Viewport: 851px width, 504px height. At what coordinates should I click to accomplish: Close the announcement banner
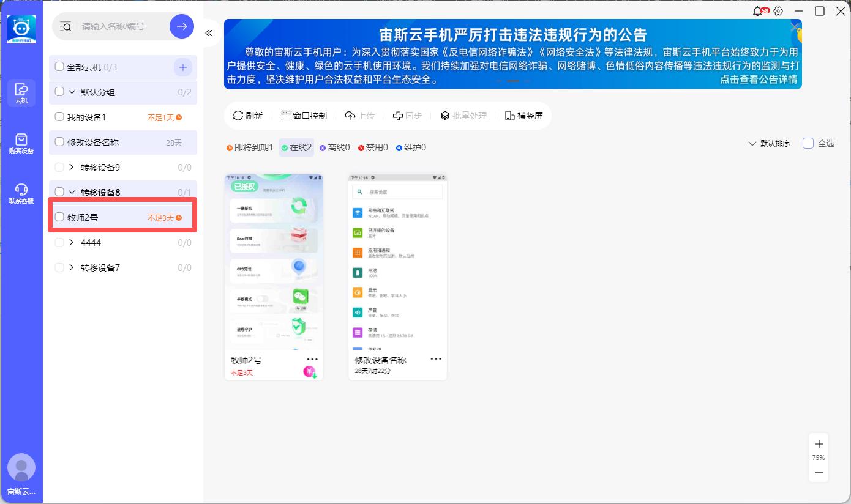tap(795, 28)
